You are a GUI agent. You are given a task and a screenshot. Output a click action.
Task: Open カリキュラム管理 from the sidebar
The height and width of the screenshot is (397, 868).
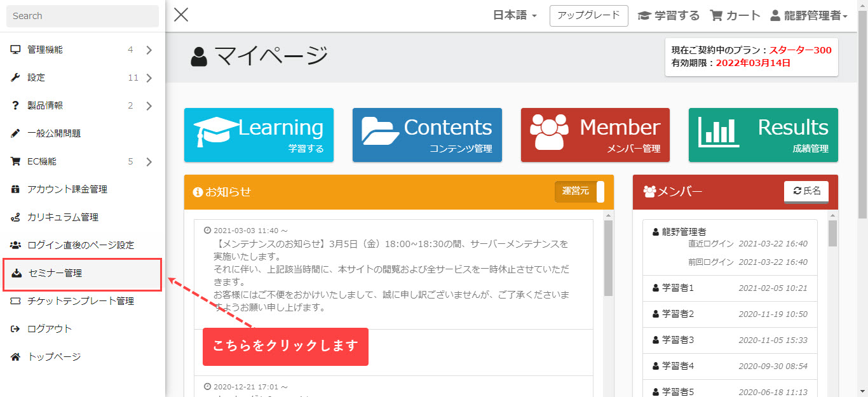(62, 217)
